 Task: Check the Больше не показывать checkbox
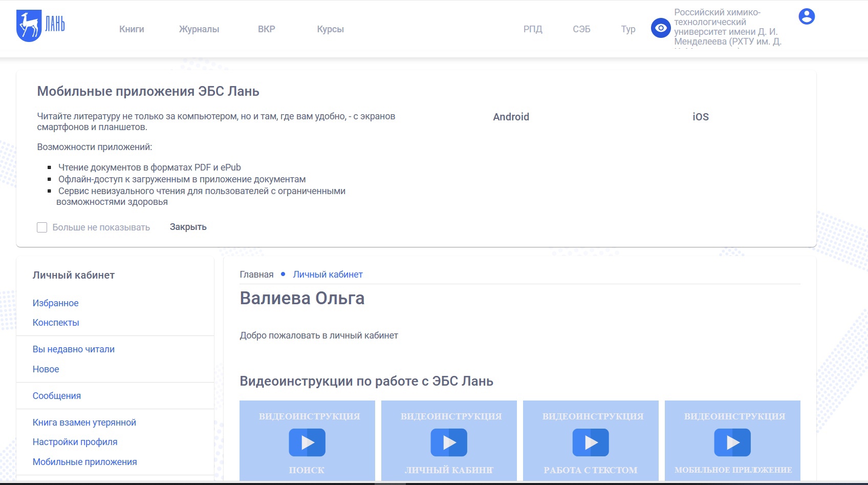point(42,227)
